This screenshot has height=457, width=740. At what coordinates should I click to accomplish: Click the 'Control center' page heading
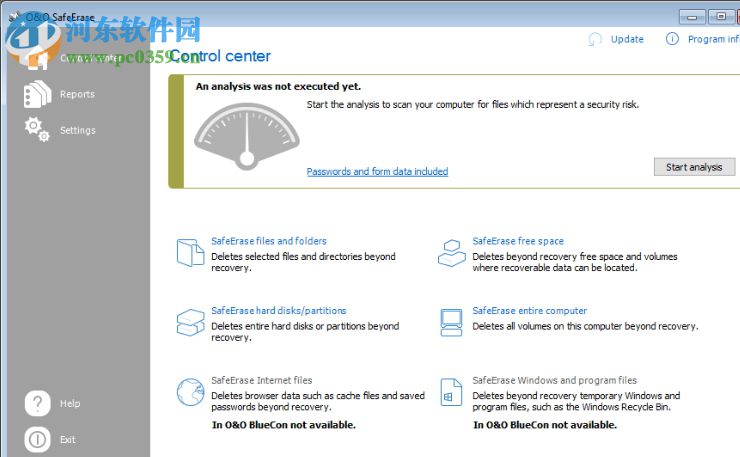(220, 56)
